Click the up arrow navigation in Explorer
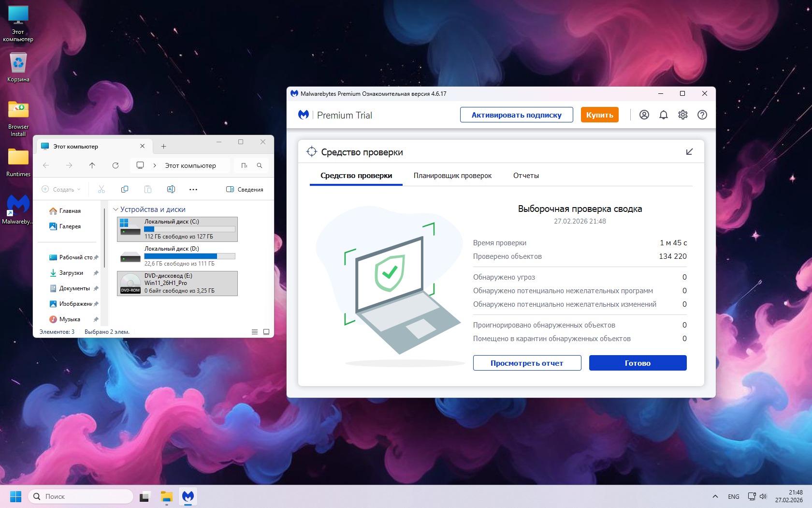Viewport: 812px width, 508px height. [x=92, y=165]
